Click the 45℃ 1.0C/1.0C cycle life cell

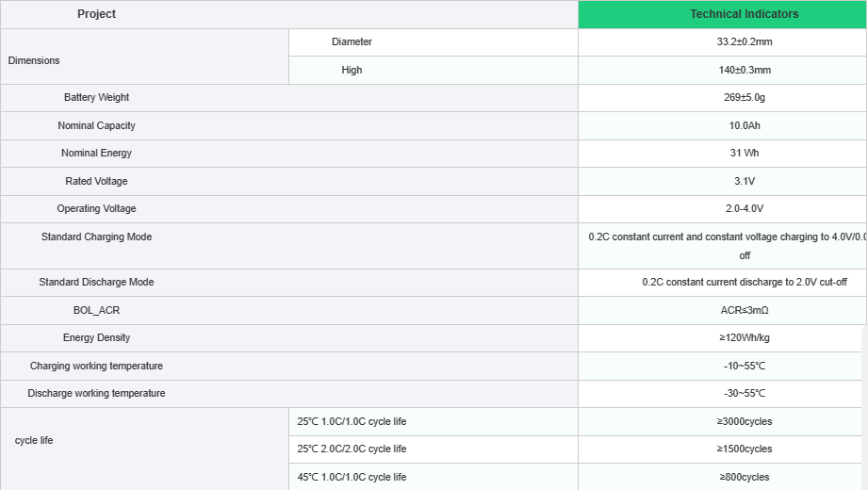(x=352, y=478)
